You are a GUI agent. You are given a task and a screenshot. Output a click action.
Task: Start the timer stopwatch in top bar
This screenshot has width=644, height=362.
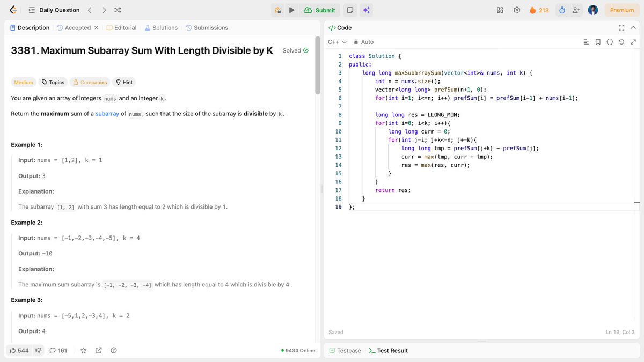561,10
